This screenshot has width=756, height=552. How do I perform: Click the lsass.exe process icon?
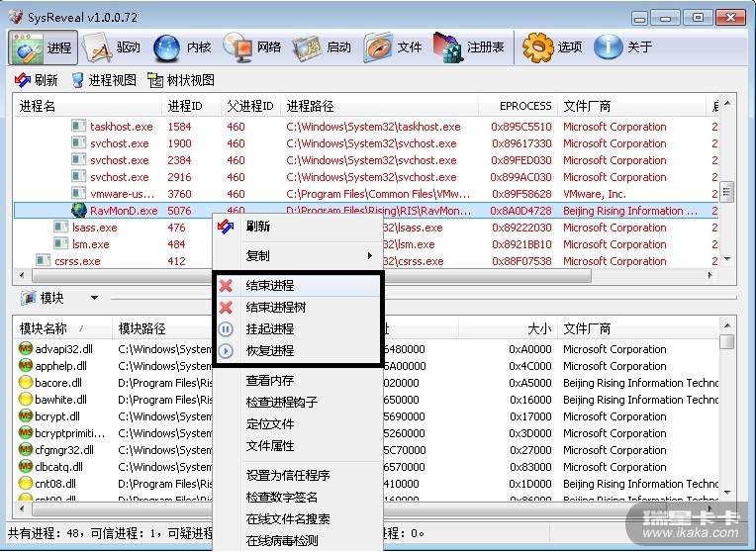60,228
